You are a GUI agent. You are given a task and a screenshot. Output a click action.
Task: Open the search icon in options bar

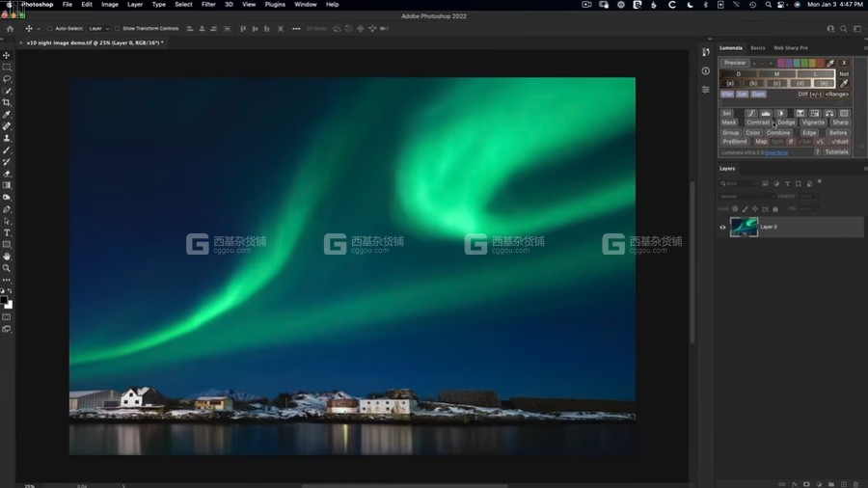[843, 29]
